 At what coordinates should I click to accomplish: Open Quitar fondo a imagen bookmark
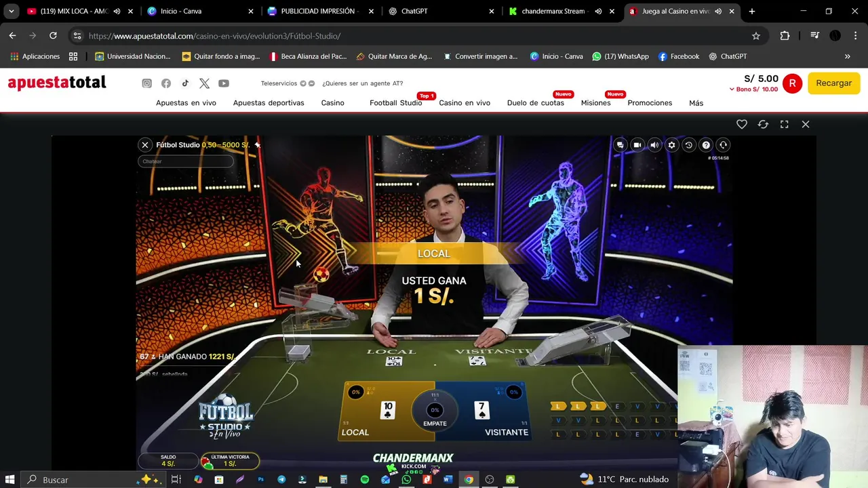pos(220,56)
